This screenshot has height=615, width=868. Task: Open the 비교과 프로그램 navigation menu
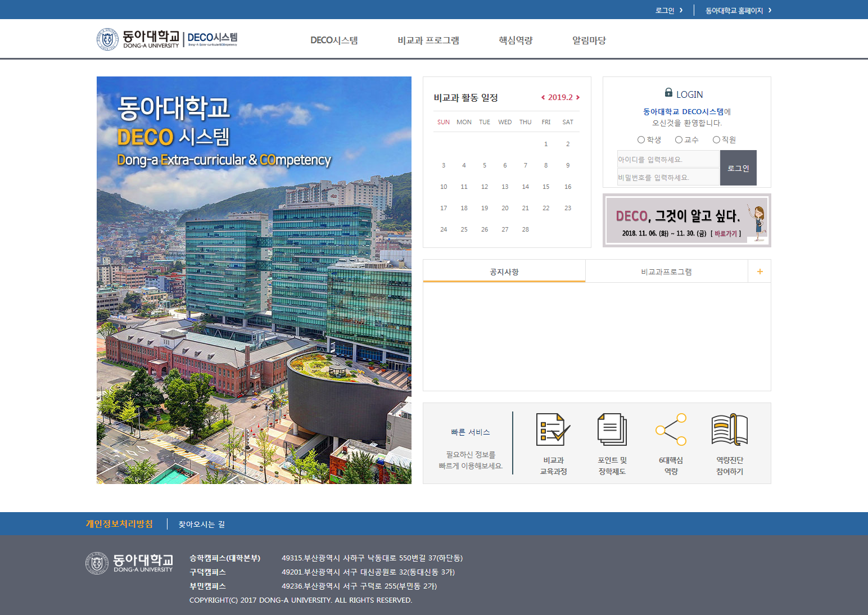click(x=428, y=40)
